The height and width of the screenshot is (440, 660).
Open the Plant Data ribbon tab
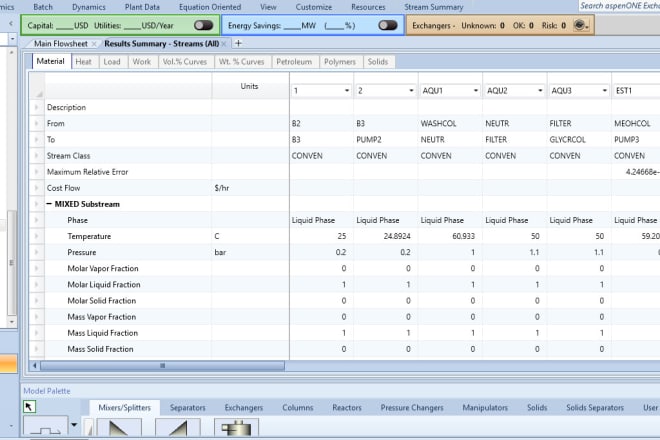pos(142,7)
